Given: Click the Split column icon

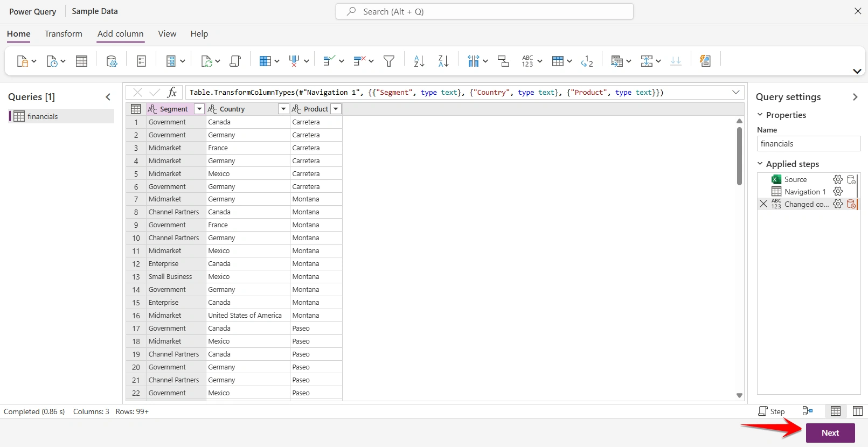Looking at the screenshot, I should pyautogui.click(x=473, y=61).
